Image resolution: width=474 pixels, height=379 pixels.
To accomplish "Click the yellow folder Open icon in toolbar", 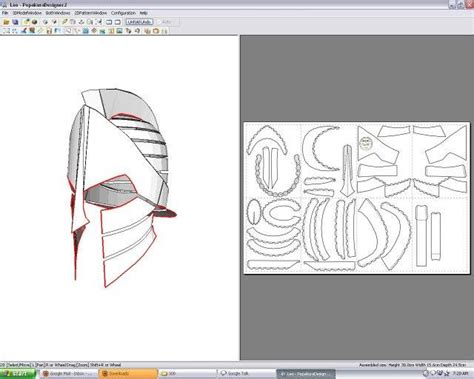I will coord(6,22).
